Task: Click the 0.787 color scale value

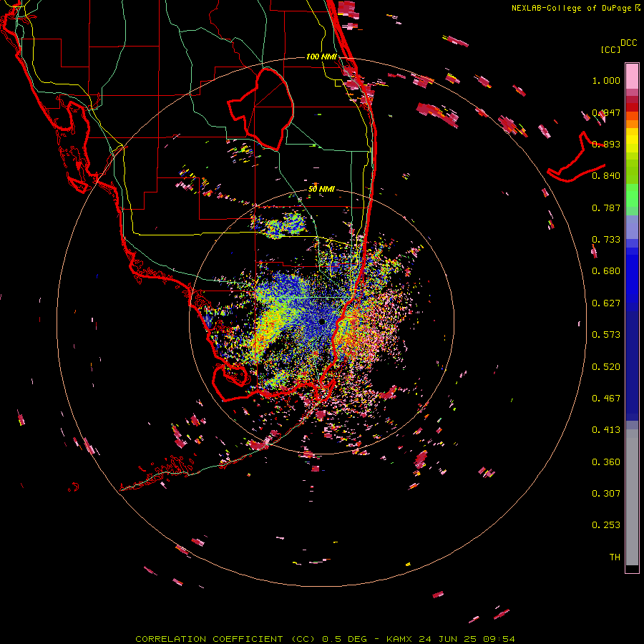Action: [606, 208]
